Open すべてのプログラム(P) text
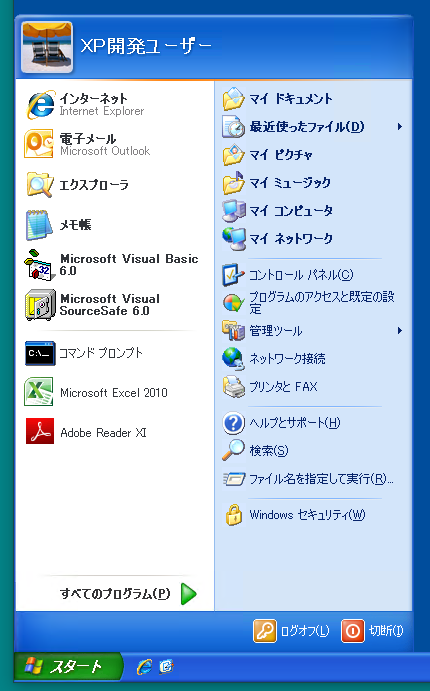430x691 pixels. tap(115, 594)
